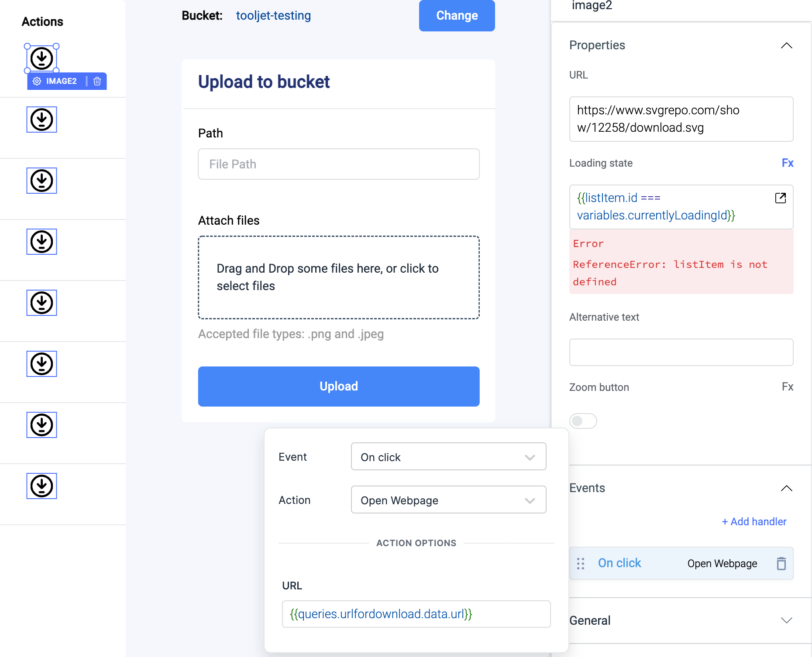
Task: Delete the On click event handler
Action: pos(781,564)
